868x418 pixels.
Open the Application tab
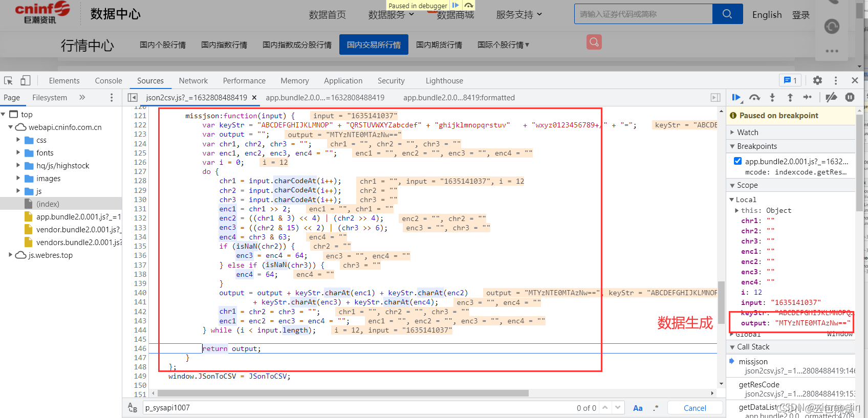343,80
